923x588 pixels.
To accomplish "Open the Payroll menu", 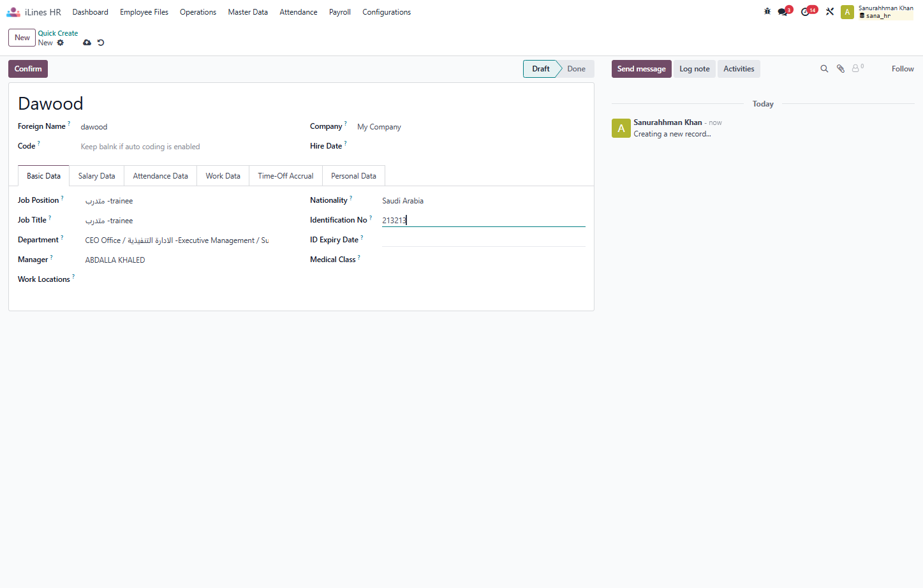I will tap(340, 12).
